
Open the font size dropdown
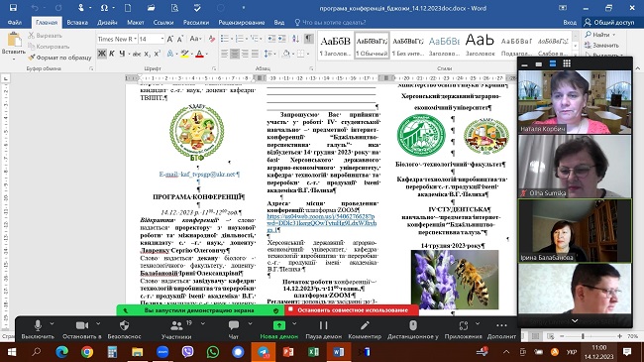click(162, 39)
